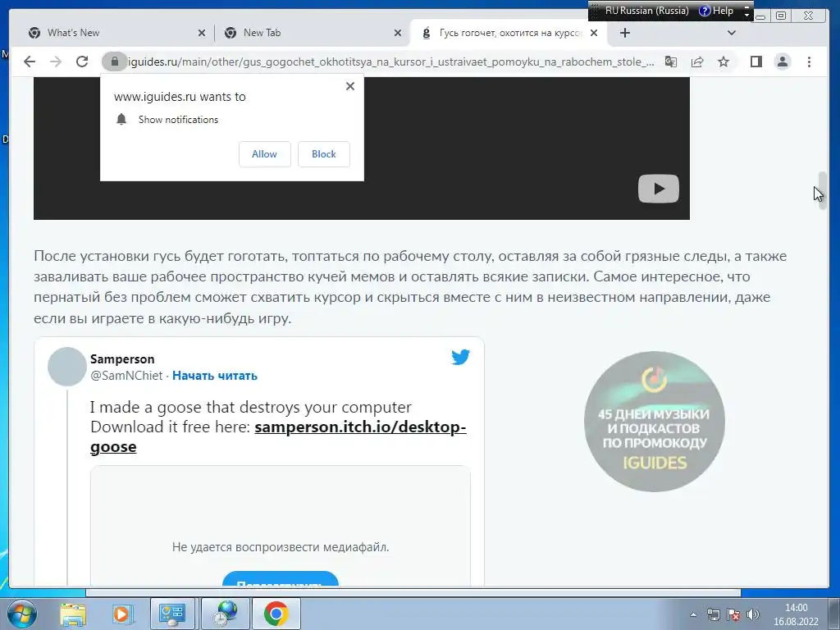Open the Samperson author name link
The height and width of the screenshot is (630, 840).
pyautogui.click(x=122, y=359)
